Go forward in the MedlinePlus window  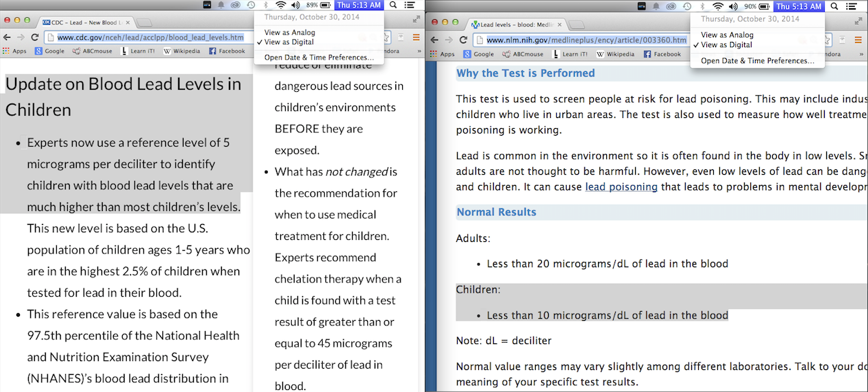[449, 40]
